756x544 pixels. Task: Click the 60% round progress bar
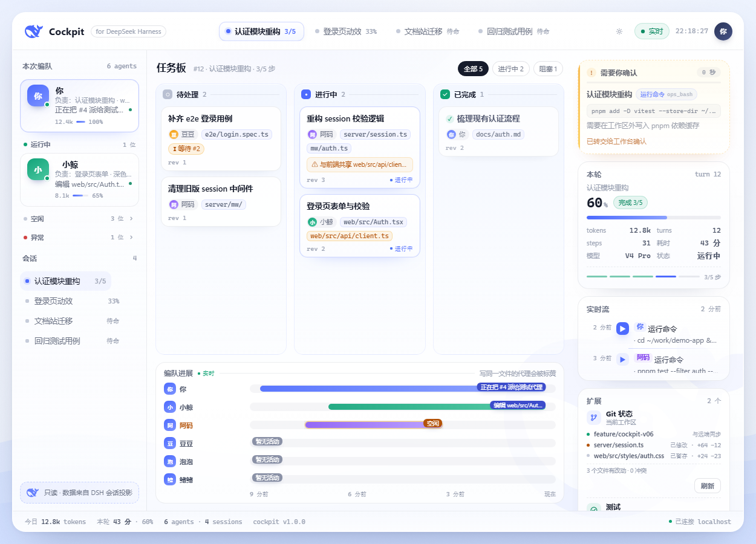(x=654, y=217)
